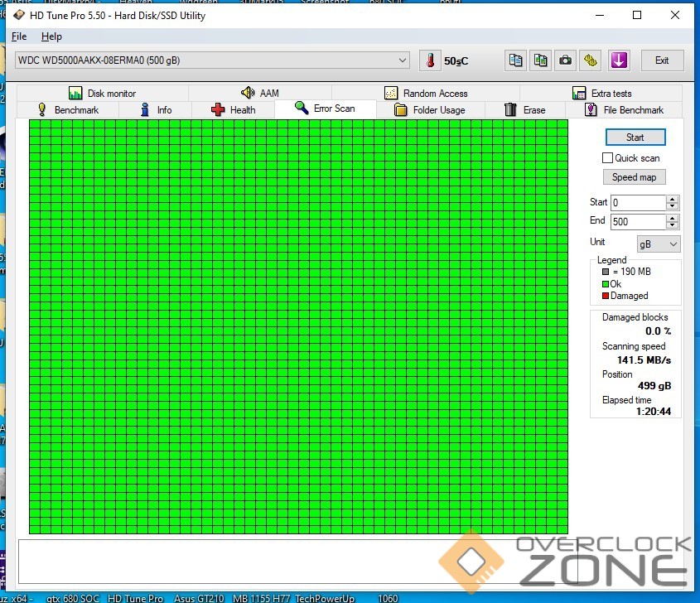Click the Random Access tab icon
Viewport: 700px width, 603px height.
[x=391, y=93]
